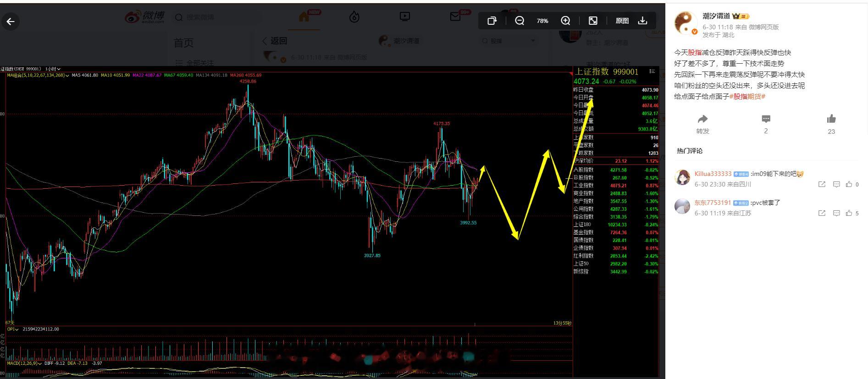Screen dimensions: 868x379
Task: View original image via 原图
Action: [622, 21]
